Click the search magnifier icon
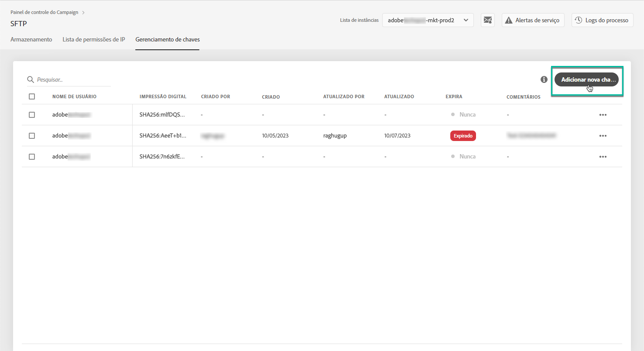This screenshot has height=351, width=644. coord(31,79)
